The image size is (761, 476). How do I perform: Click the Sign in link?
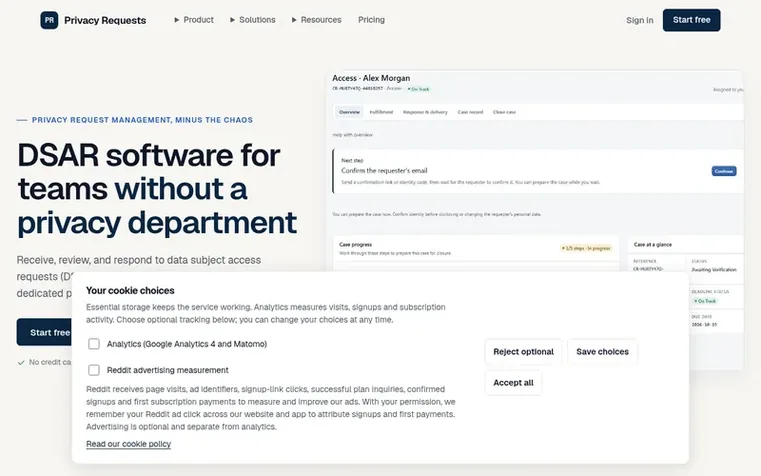pos(639,20)
